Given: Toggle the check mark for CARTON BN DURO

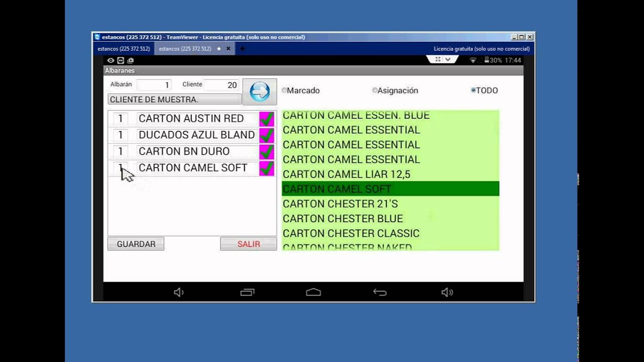Looking at the screenshot, I should tap(267, 152).
